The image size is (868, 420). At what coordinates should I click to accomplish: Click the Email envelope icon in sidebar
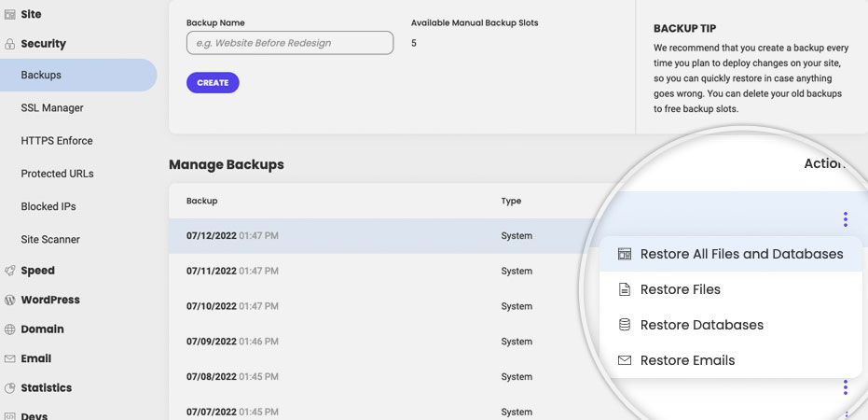[9, 358]
